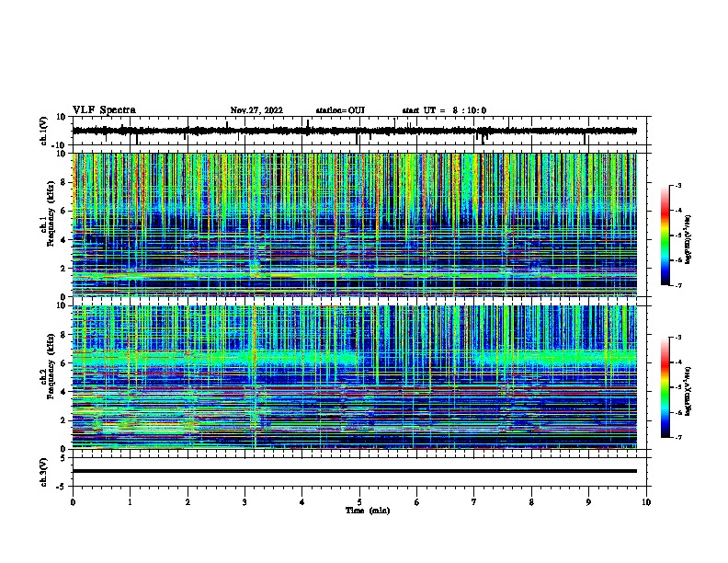Click the 'VLF Spectra' title text
The height and width of the screenshot is (563, 728).
tap(104, 110)
